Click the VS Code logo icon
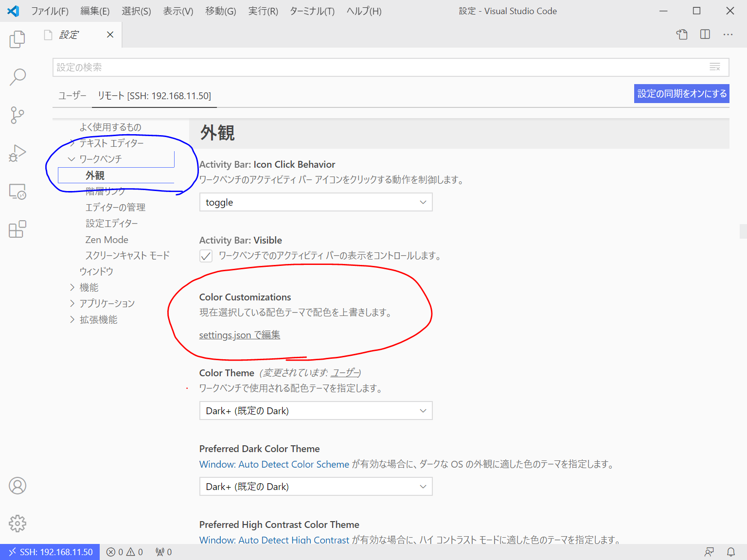The height and width of the screenshot is (560, 747). (x=13, y=11)
